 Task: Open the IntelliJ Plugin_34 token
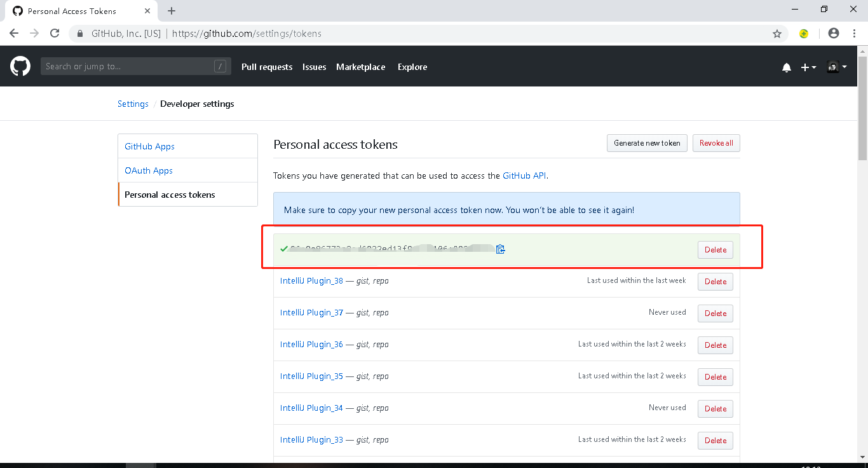(x=311, y=408)
